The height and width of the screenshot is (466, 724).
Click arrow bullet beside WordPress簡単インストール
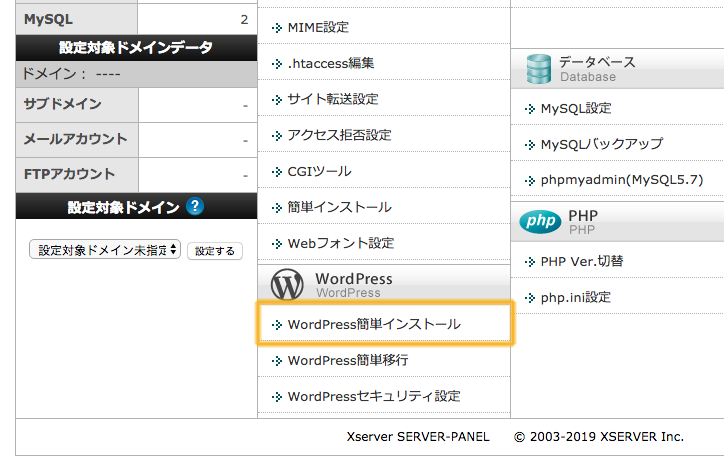(x=277, y=325)
